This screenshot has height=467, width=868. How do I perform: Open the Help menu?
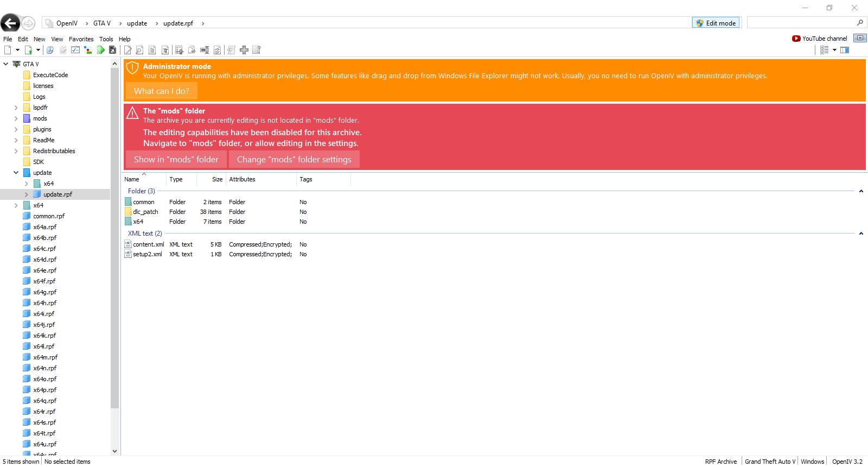click(x=125, y=39)
